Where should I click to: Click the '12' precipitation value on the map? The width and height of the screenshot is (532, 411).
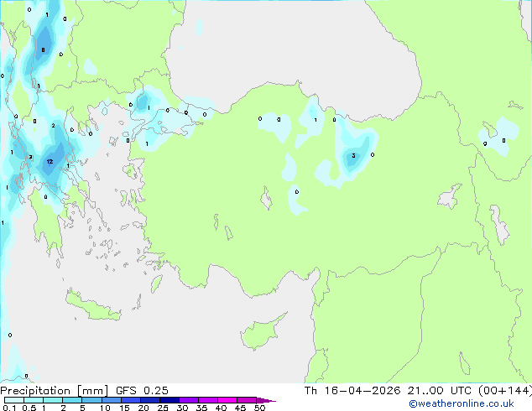pyautogui.click(x=50, y=161)
